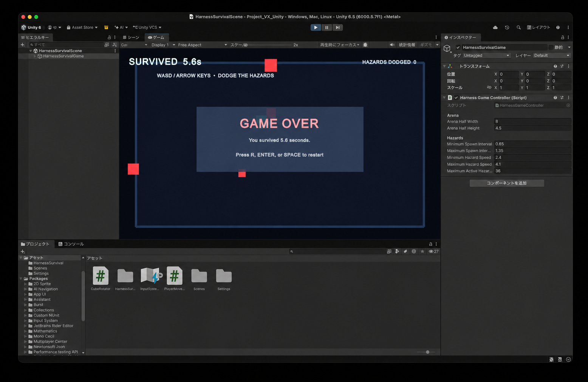
Task: Click the Transform component presets icon
Action: coord(562,66)
